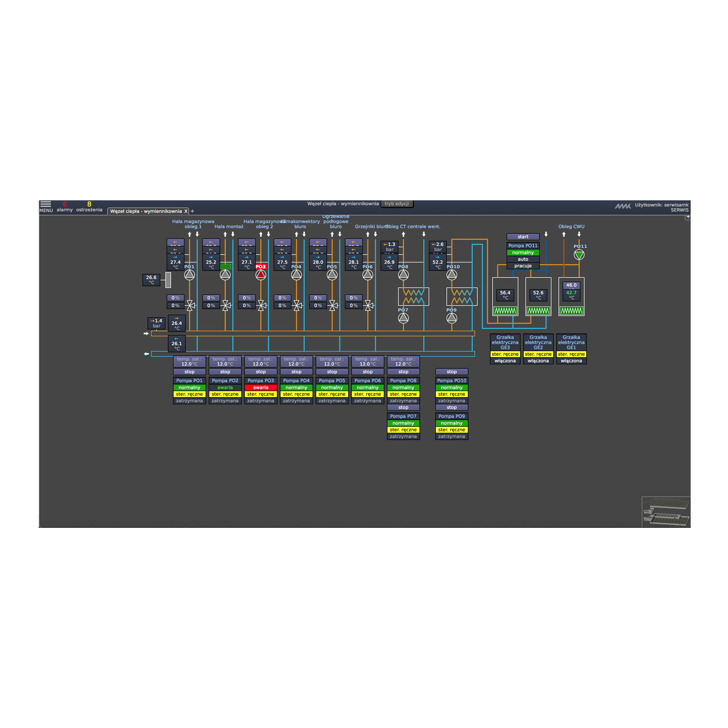Open the alarmy counter showing 6
Screen dimensions: 728x728
click(x=65, y=207)
